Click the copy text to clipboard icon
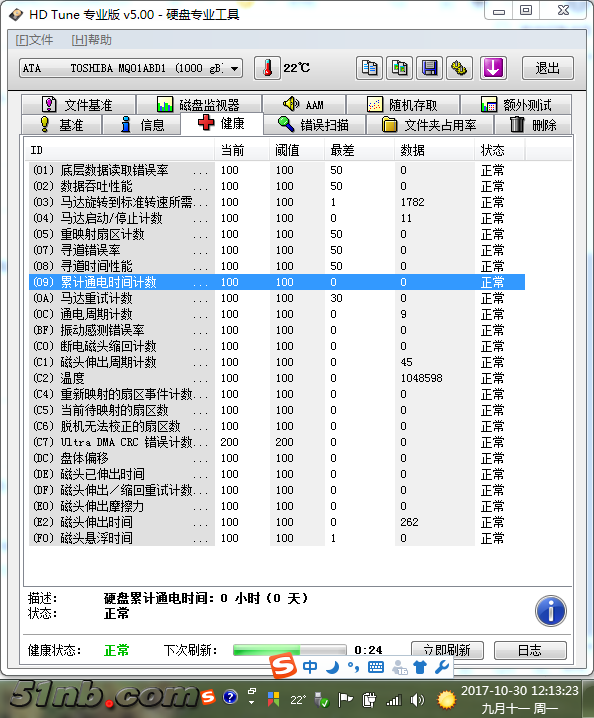This screenshot has height=718, width=594. pyautogui.click(x=369, y=68)
